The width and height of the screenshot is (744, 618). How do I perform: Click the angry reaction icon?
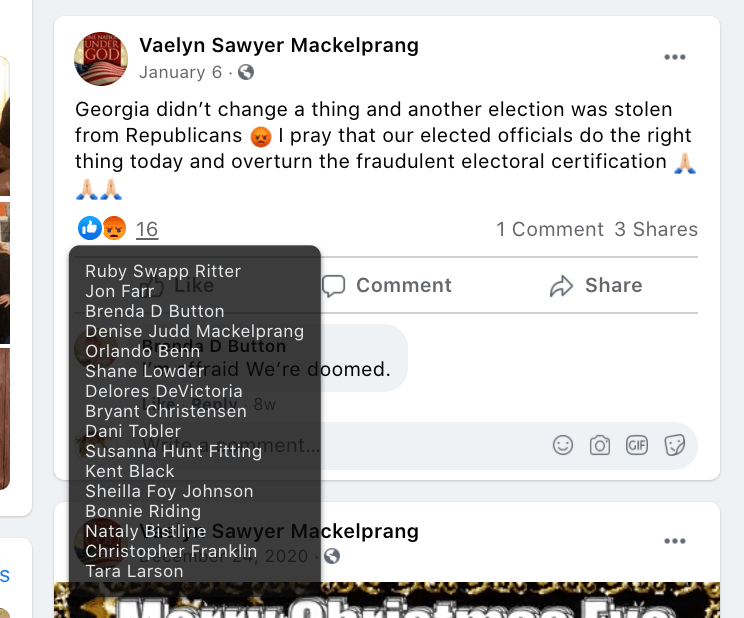pos(113,229)
